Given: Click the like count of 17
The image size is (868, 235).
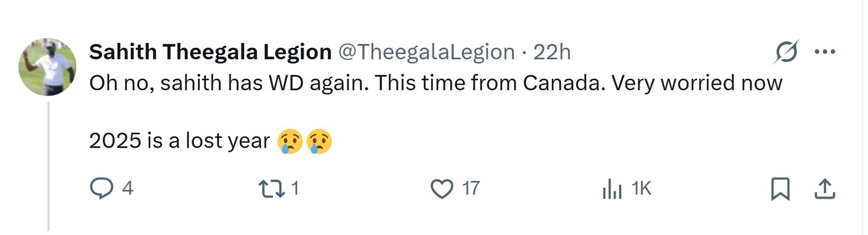Looking at the screenshot, I should point(471,188).
